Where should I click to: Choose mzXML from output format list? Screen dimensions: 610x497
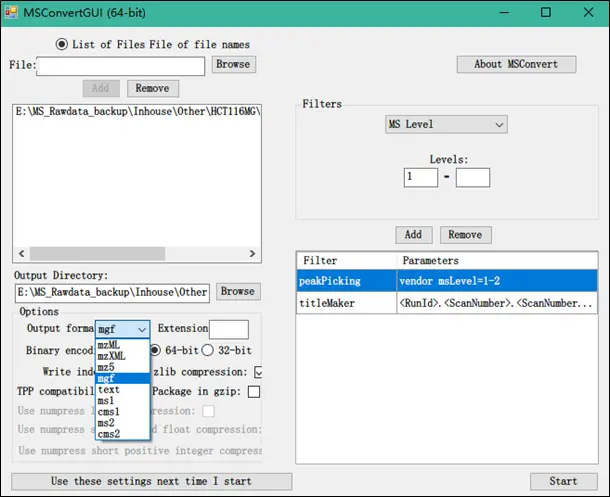tap(123, 356)
